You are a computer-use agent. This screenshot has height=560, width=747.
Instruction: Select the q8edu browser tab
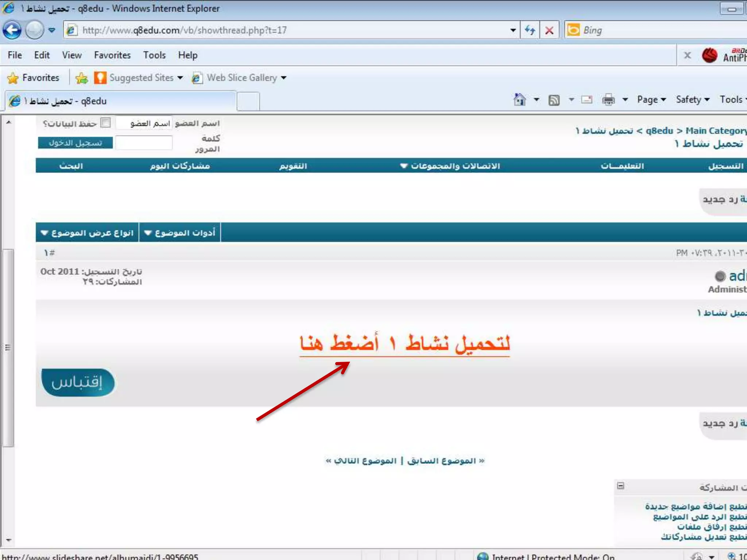coord(120,101)
